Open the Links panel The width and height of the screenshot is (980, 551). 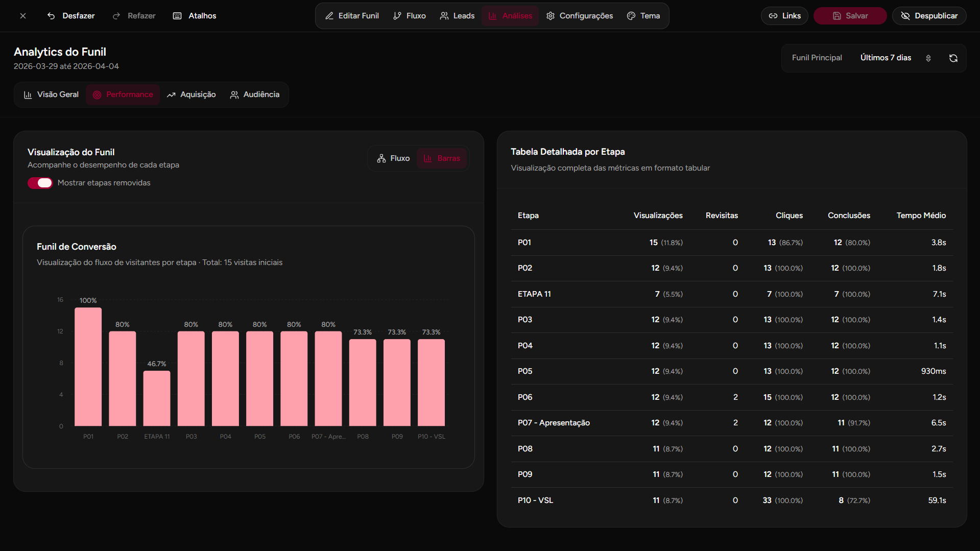[784, 16]
